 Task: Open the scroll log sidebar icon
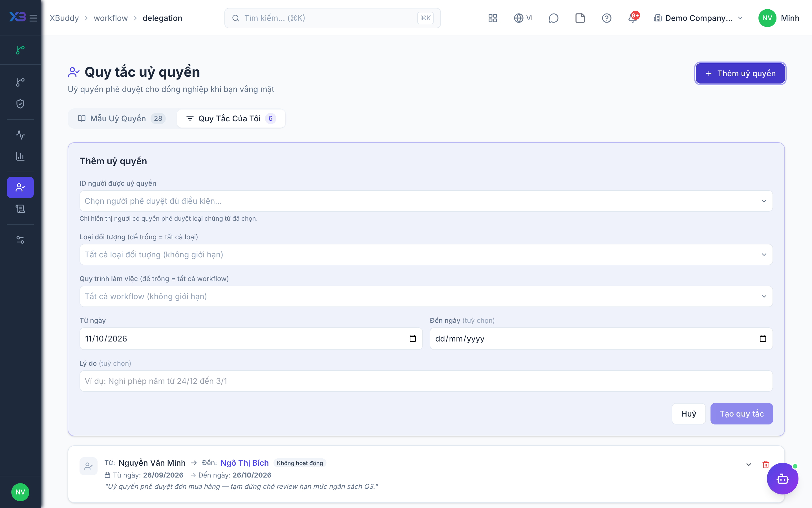(20, 209)
